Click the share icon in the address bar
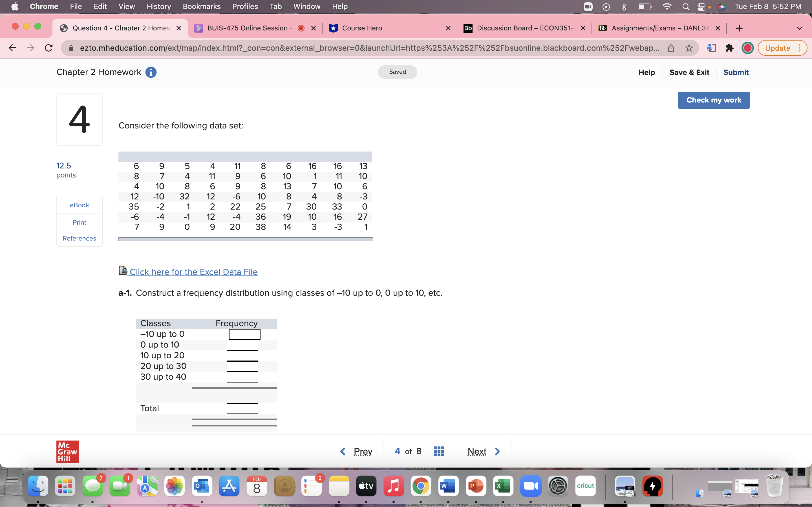 tap(671, 48)
